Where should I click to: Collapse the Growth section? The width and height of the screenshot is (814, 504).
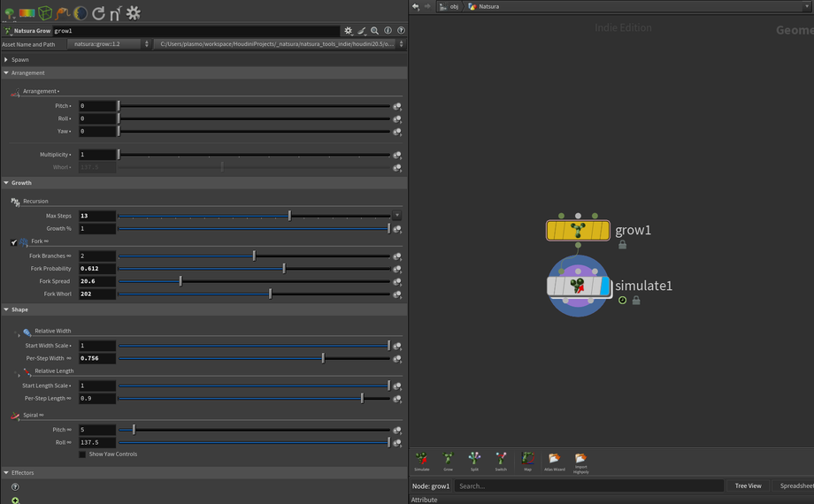click(7, 183)
